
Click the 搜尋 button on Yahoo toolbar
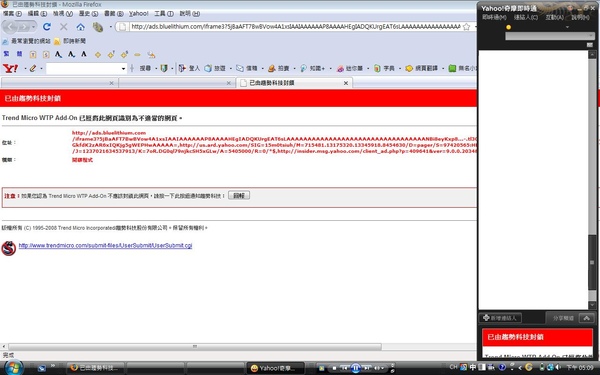[x=145, y=68]
